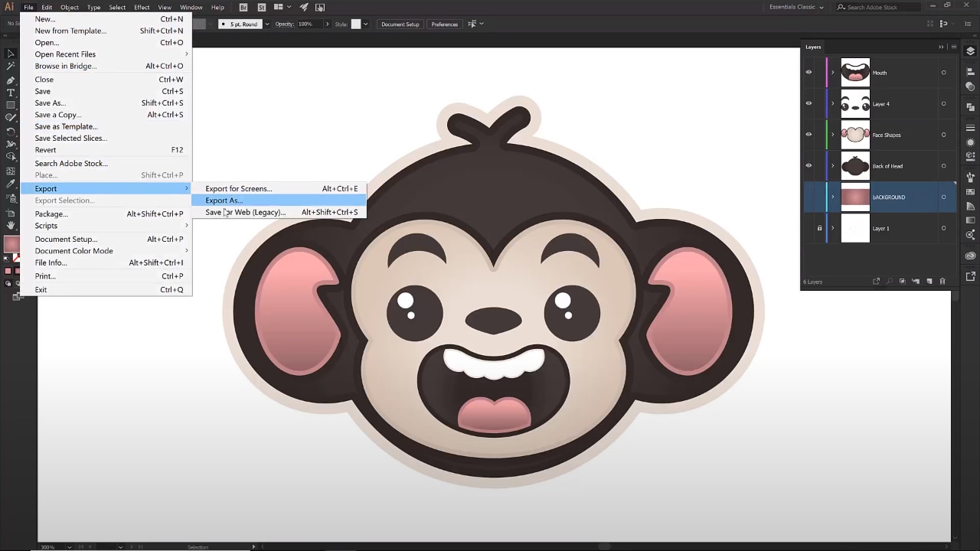Hide the Back of Head layer
The height and width of the screenshot is (551, 980).
pos(808,165)
